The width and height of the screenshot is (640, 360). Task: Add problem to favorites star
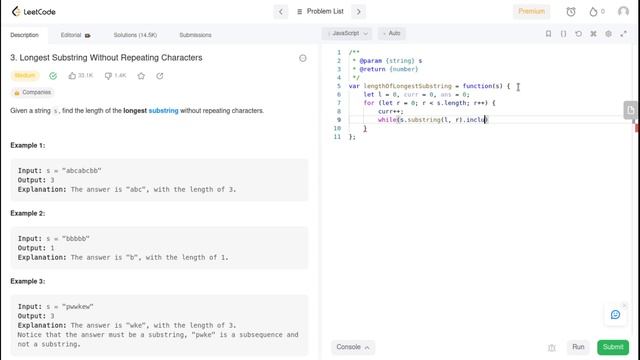141,76
